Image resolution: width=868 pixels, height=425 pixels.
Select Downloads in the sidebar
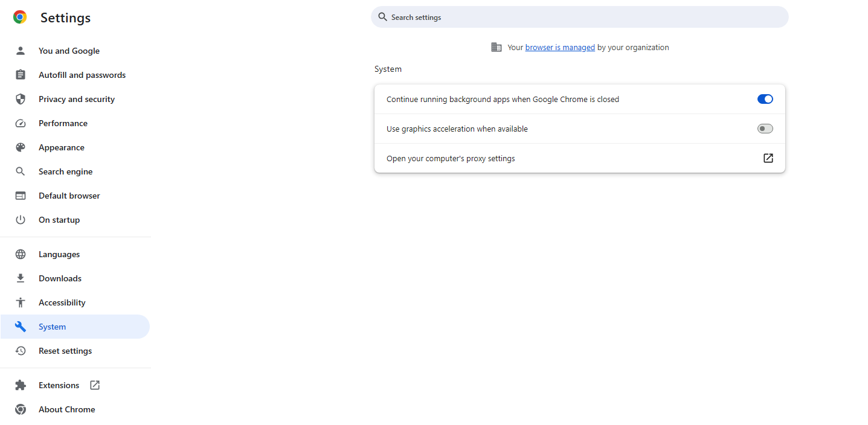tap(60, 278)
